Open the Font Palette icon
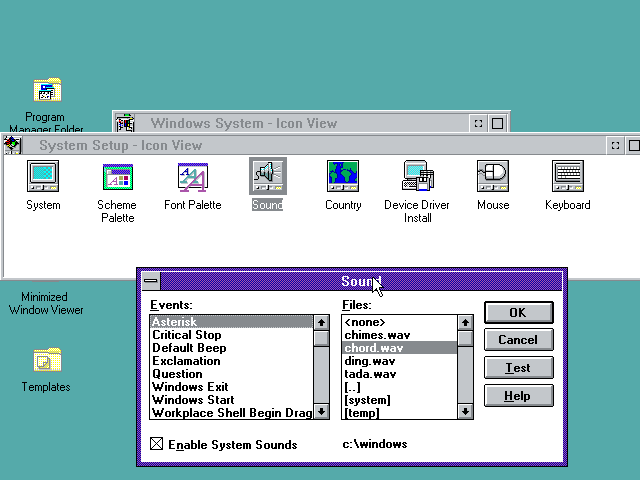640x480 pixels. pyautogui.click(x=193, y=176)
